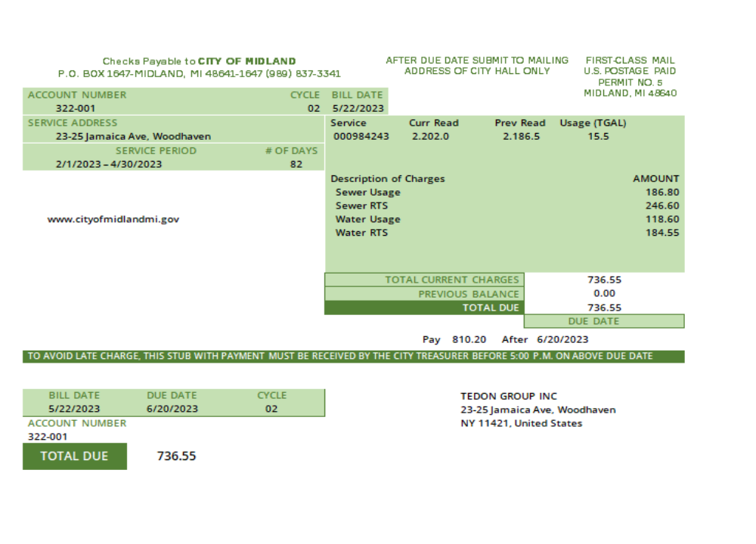Click the Usage (TGAL) column header
The image size is (756, 544).
tap(593, 123)
